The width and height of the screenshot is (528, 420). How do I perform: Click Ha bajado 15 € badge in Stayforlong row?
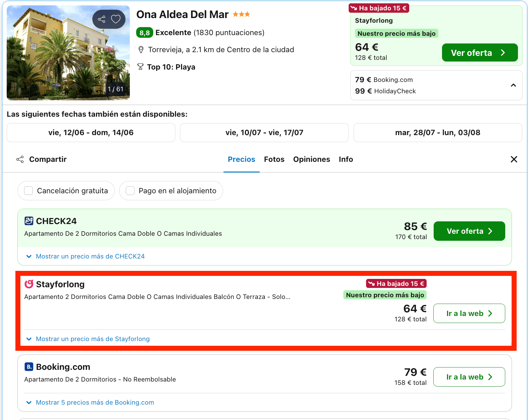tap(396, 284)
